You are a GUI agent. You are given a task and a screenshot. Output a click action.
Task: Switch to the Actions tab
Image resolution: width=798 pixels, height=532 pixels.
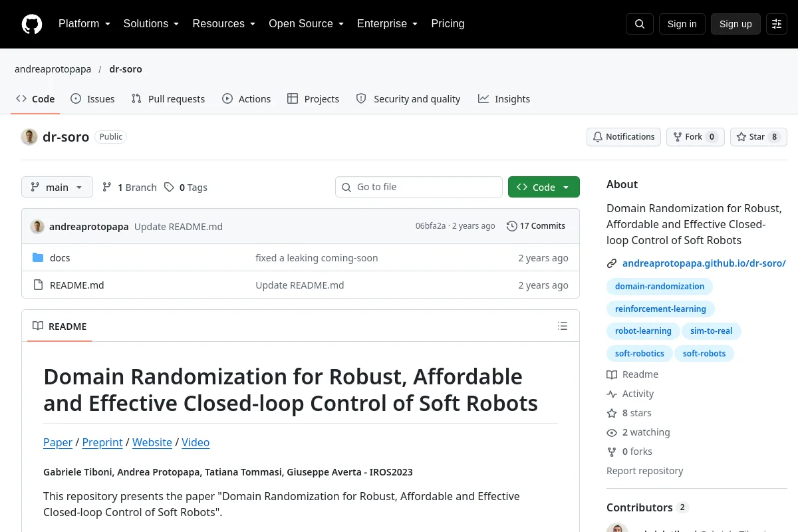[246, 99]
